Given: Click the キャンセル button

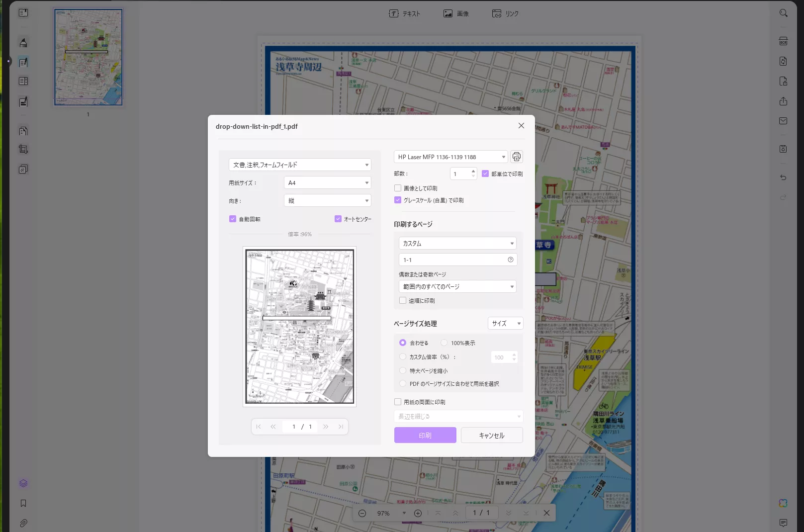Looking at the screenshot, I should pos(492,435).
